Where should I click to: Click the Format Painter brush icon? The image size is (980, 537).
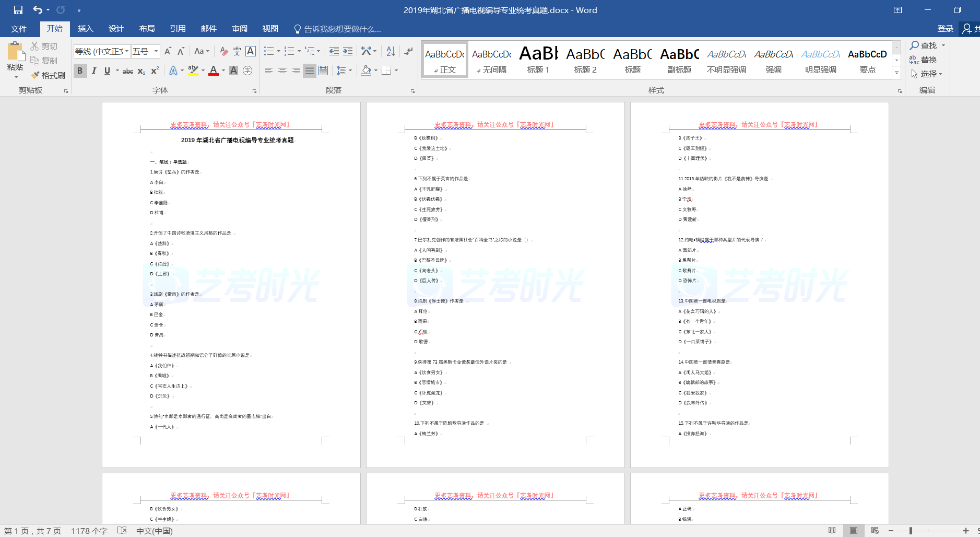36,75
